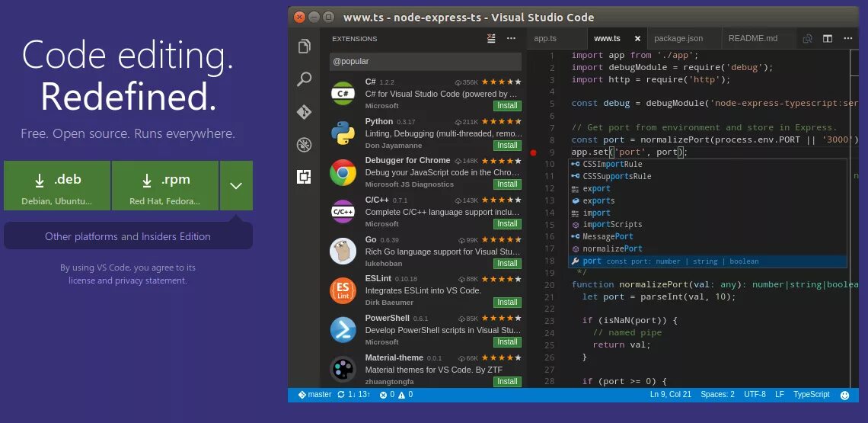Click the star rating of the Python extension
Viewport: 868px width, 423px height.
point(502,121)
